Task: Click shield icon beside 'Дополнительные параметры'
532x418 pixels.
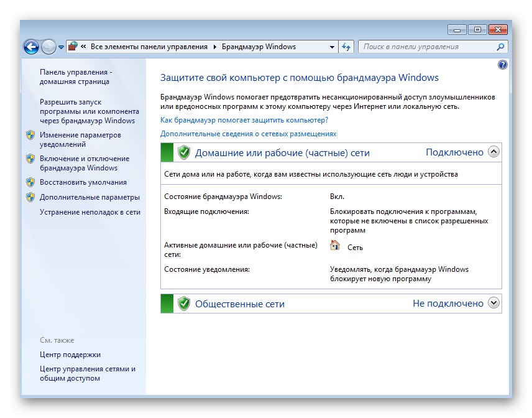Action: point(30,197)
